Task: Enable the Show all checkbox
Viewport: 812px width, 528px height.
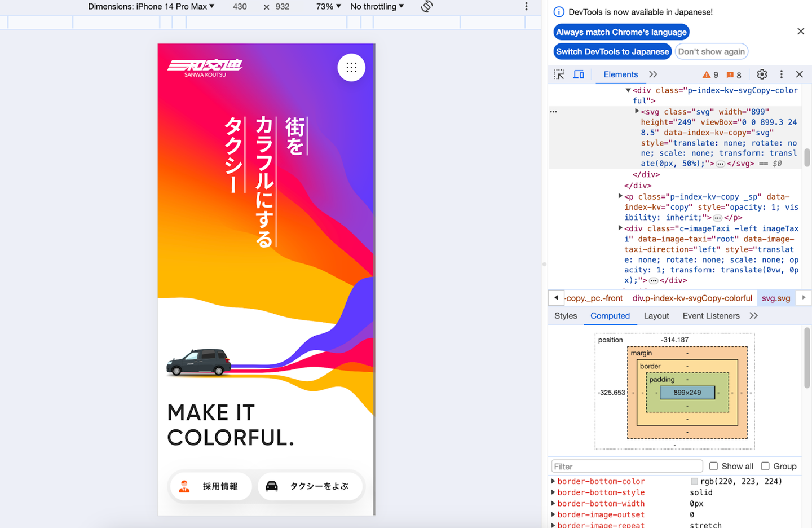Action: click(713, 466)
